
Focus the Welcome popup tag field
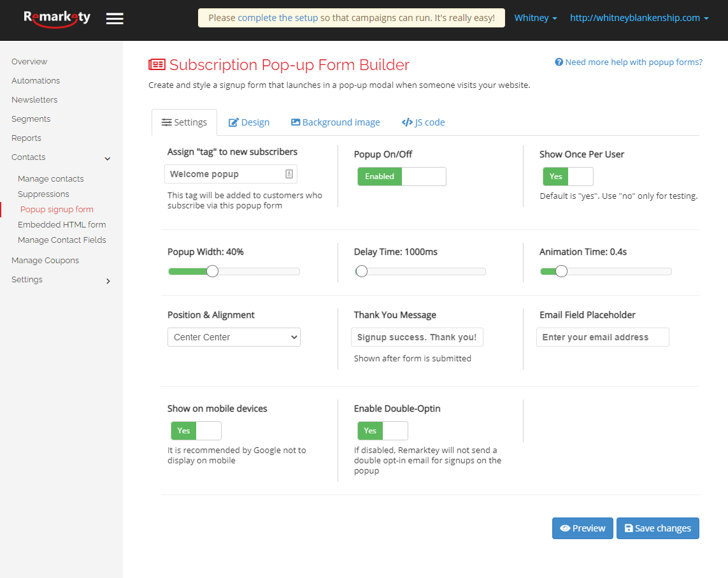coord(231,174)
